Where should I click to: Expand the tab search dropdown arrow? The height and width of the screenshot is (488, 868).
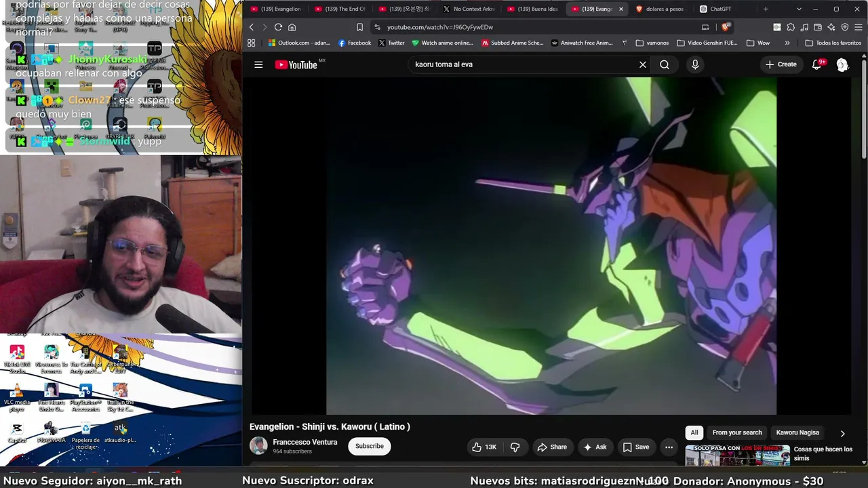(799, 9)
